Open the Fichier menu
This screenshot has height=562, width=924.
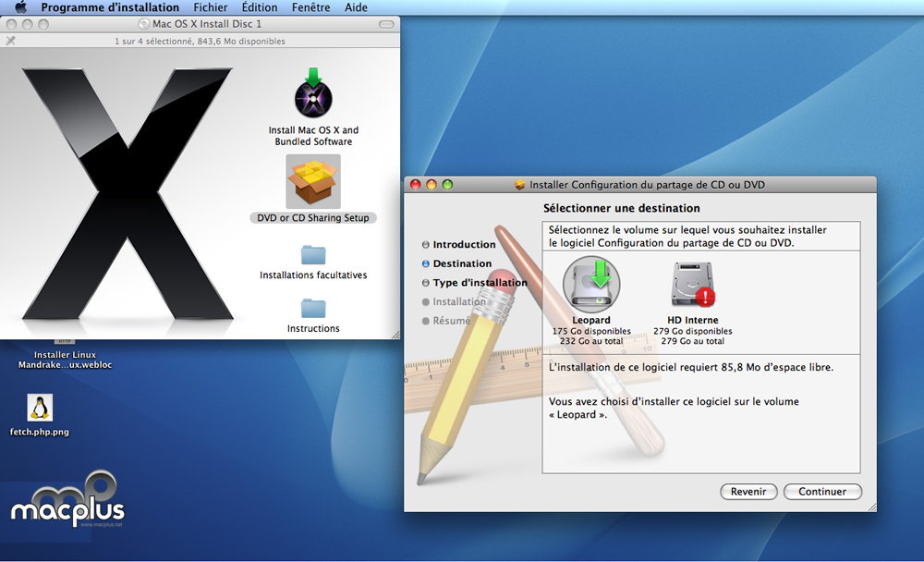(210, 7)
